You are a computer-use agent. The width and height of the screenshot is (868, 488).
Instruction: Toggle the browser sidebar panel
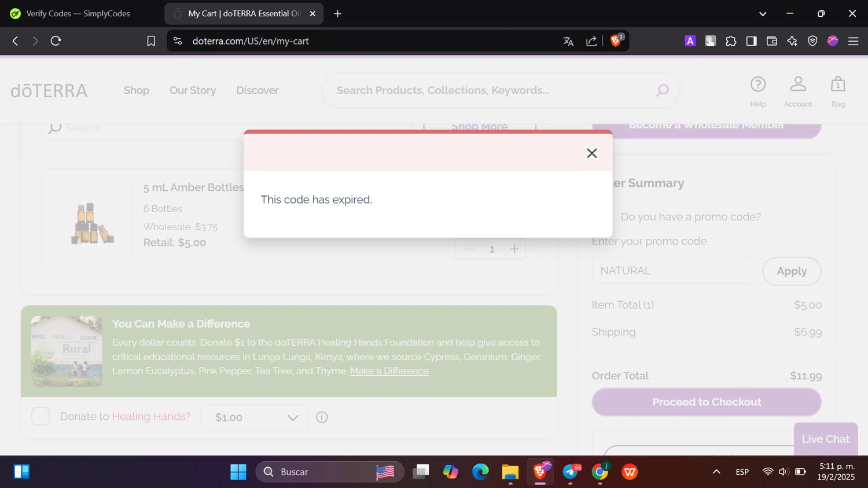pyautogui.click(x=751, y=41)
